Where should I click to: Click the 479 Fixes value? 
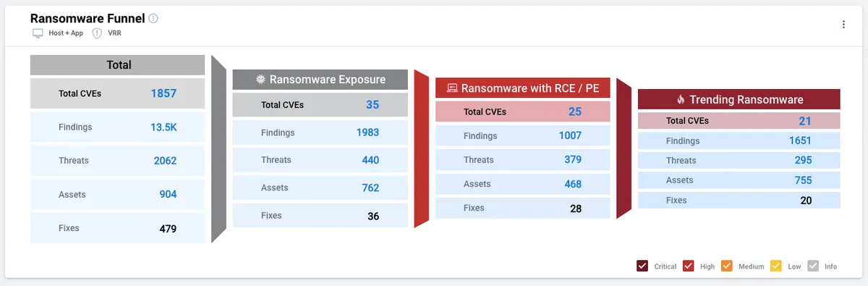(168, 228)
